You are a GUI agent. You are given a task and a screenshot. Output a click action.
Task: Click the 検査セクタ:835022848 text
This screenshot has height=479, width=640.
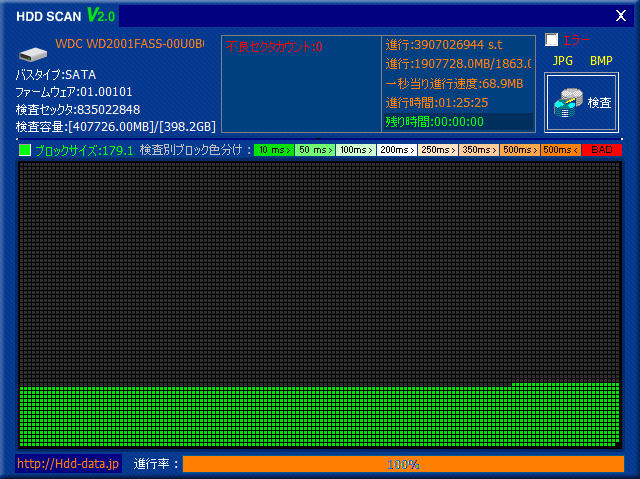[x=78, y=109]
